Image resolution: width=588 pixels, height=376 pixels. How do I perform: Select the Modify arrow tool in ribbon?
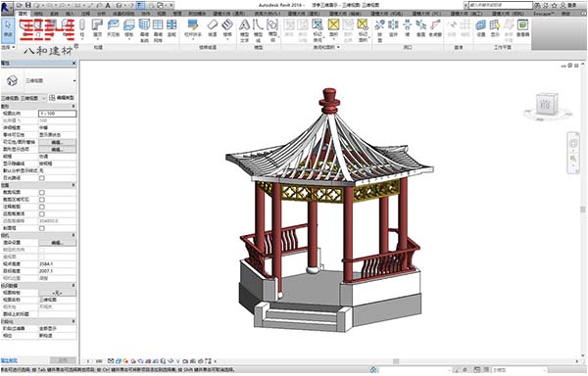coord(8,30)
